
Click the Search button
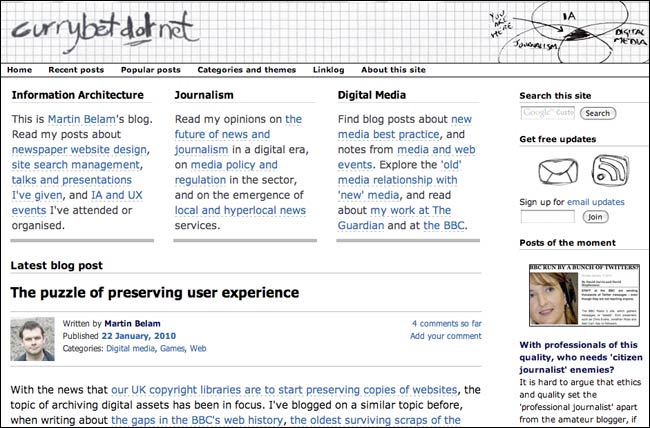click(598, 113)
